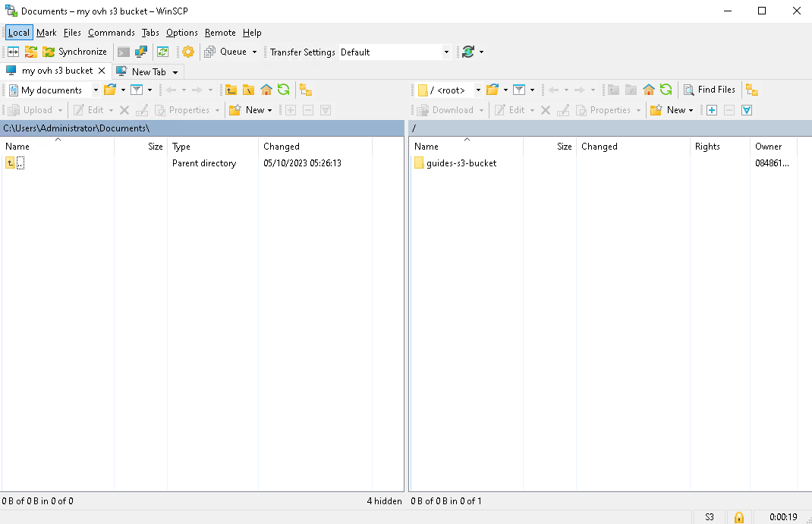Open WinSCP Preferences via the gear icon
Image resolution: width=812 pixels, height=524 pixels.
click(187, 52)
